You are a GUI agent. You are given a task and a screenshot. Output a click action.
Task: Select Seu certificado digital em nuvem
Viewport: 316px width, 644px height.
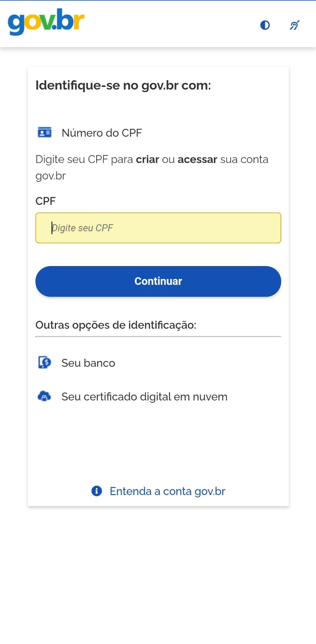click(x=144, y=397)
